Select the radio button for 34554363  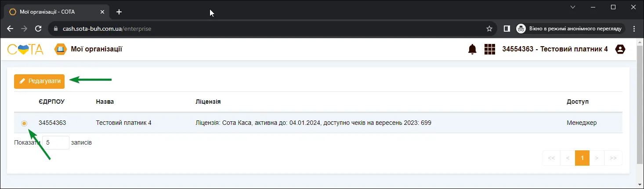[24, 124]
